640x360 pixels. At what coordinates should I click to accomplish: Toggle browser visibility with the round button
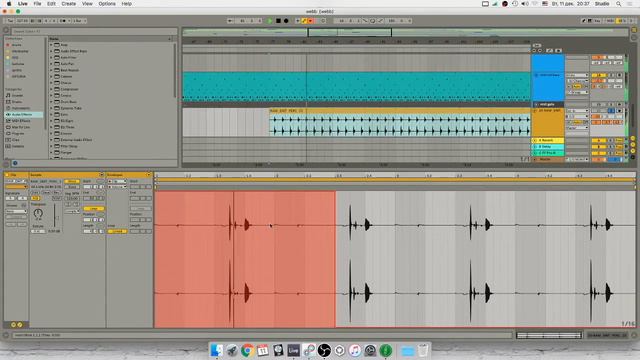click(6, 30)
